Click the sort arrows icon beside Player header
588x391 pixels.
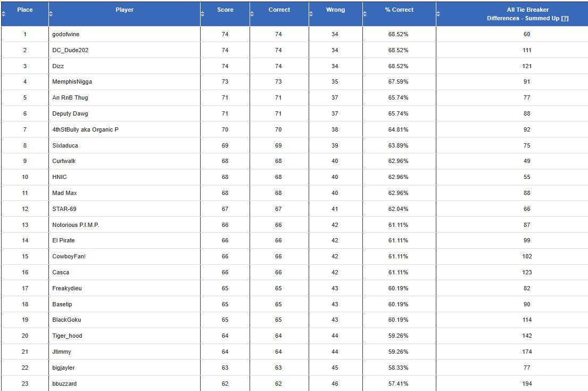pyautogui.click(x=51, y=14)
